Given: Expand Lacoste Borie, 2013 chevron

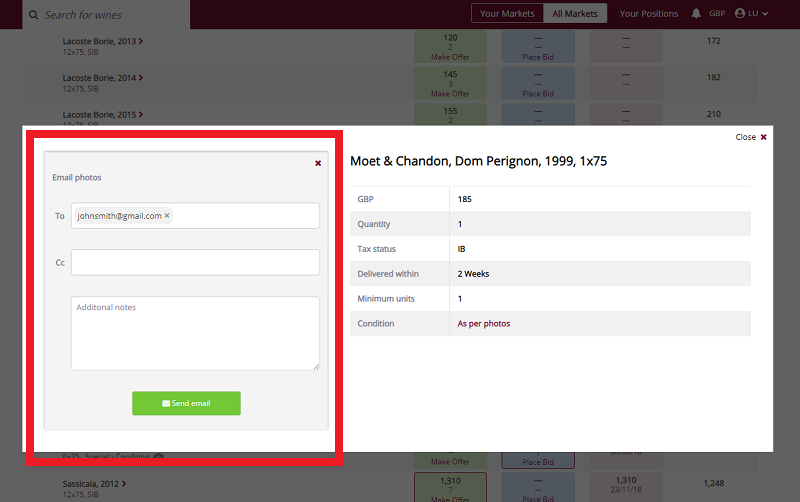Looking at the screenshot, I should (x=141, y=41).
